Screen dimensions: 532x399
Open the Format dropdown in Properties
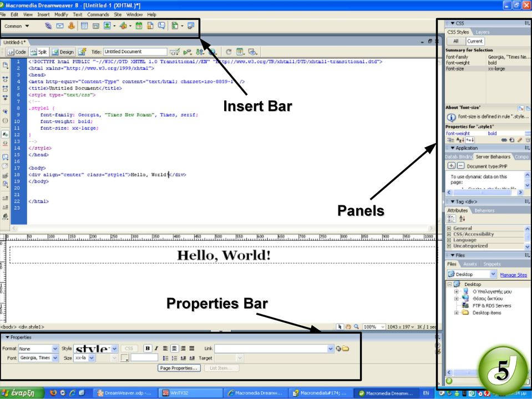click(55, 349)
